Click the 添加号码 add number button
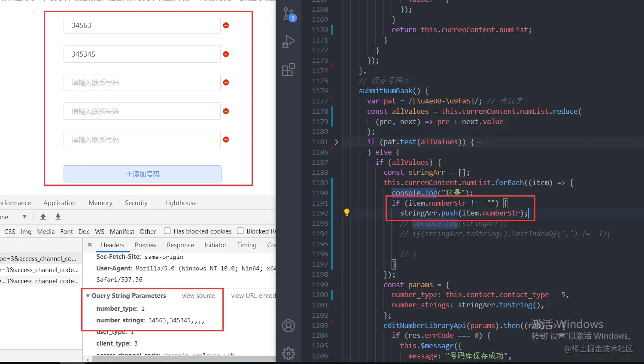644x364 pixels. pyautogui.click(x=143, y=174)
